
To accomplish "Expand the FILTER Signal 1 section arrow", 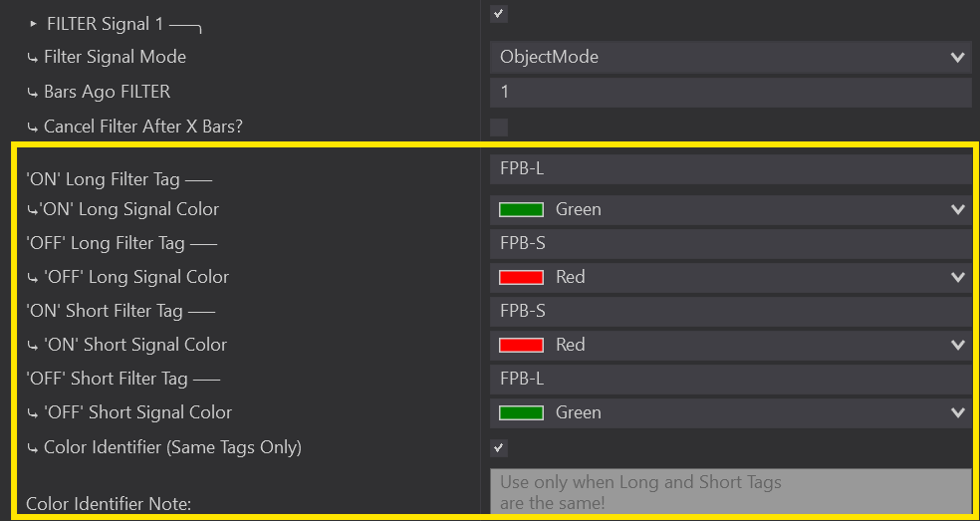I will (x=33, y=24).
